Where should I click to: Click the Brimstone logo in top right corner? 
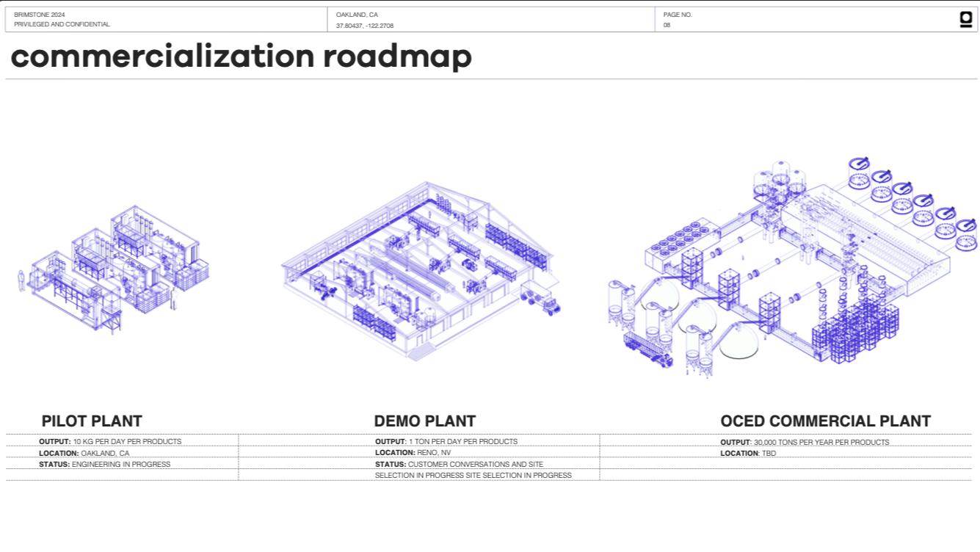click(967, 18)
